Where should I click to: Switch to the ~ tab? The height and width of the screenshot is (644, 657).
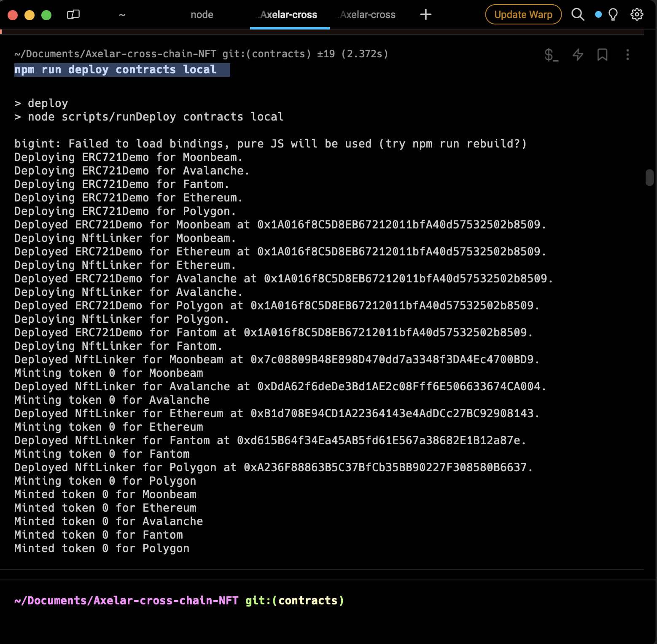[x=122, y=15]
